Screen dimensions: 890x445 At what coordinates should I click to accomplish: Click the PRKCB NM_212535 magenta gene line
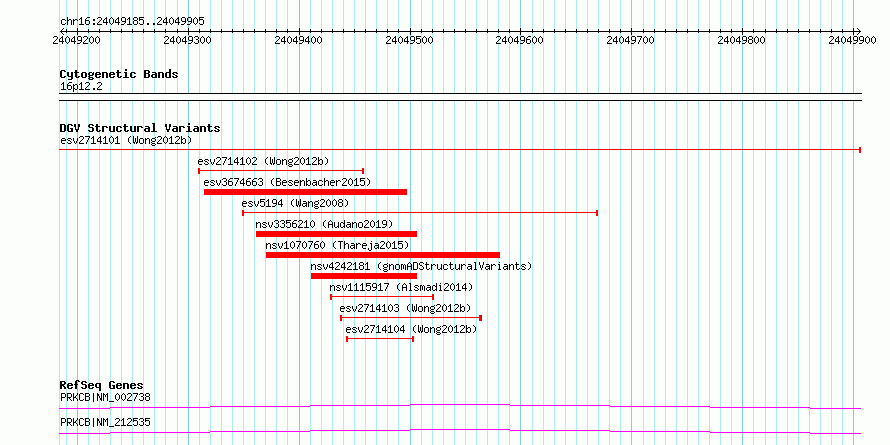click(460, 431)
